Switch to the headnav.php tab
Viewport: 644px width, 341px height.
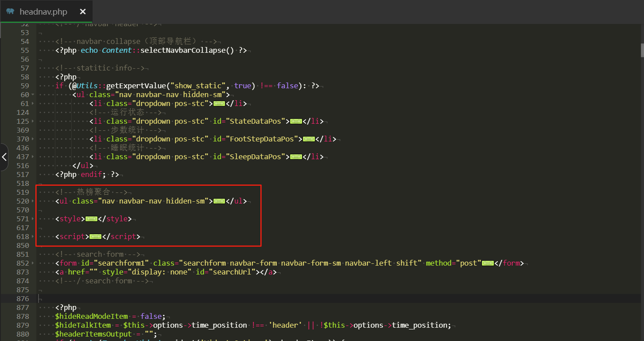click(x=43, y=12)
